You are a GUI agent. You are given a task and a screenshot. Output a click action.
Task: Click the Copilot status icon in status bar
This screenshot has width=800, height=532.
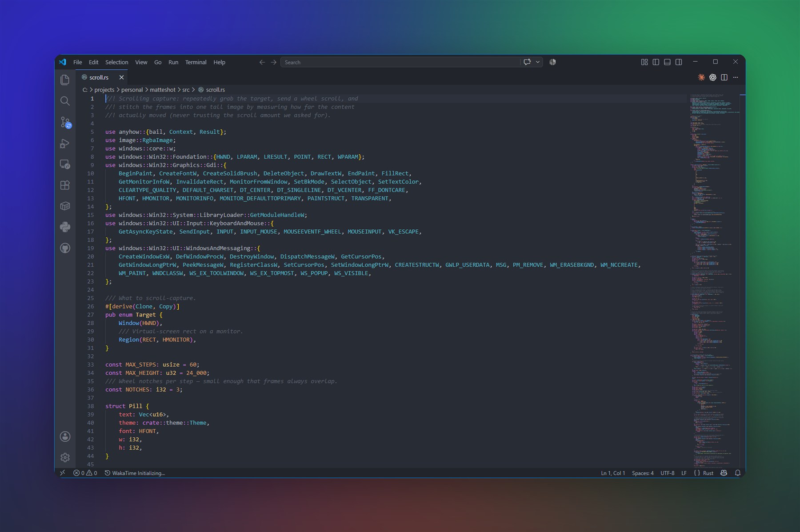click(724, 473)
